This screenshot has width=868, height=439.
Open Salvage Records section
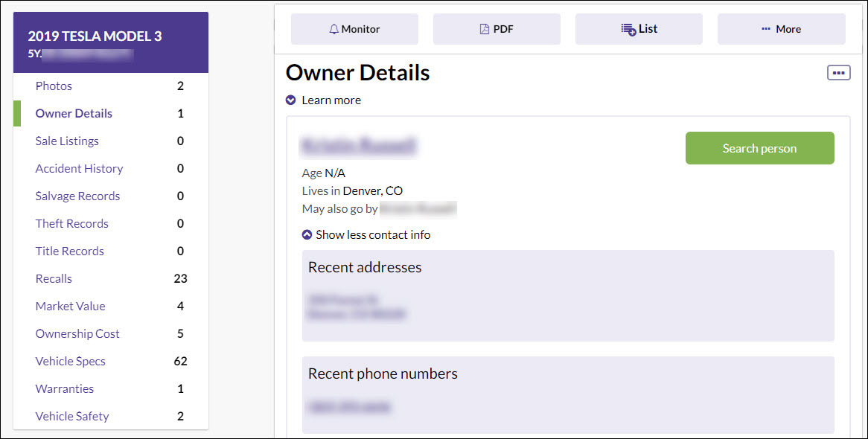pos(77,196)
